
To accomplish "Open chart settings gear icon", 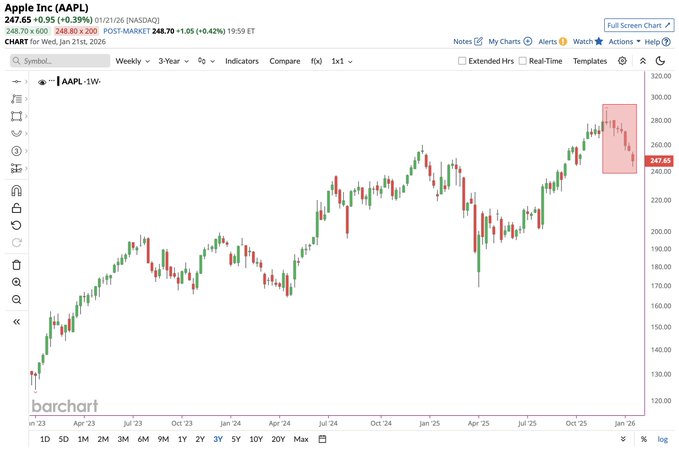I will click(x=622, y=61).
